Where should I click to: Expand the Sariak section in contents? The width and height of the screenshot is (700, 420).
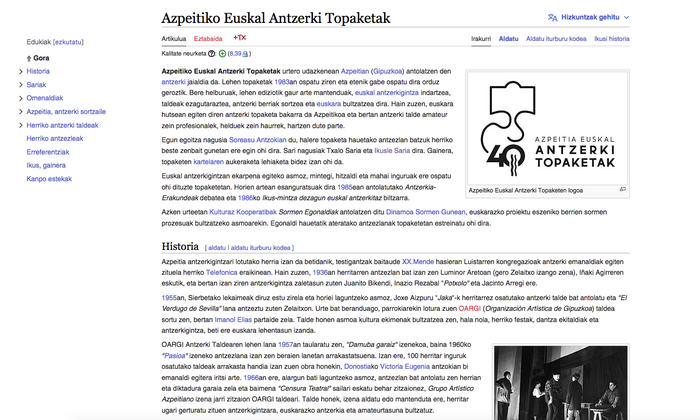click(x=21, y=85)
